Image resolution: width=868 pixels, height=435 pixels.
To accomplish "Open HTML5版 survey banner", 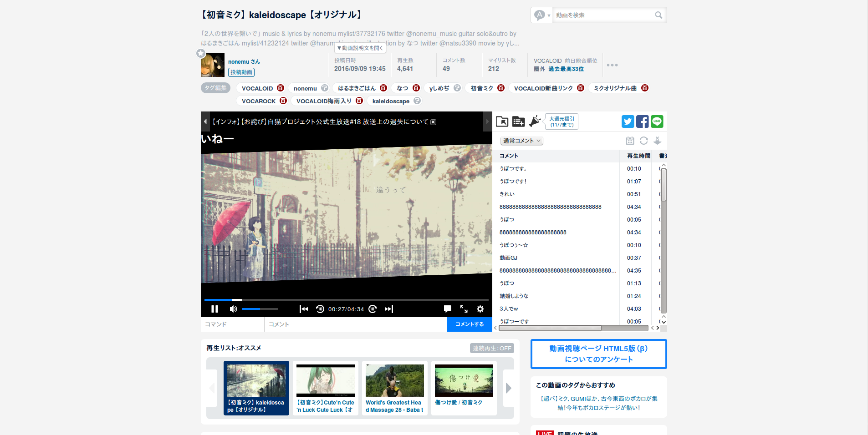I will tap(598, 354).
